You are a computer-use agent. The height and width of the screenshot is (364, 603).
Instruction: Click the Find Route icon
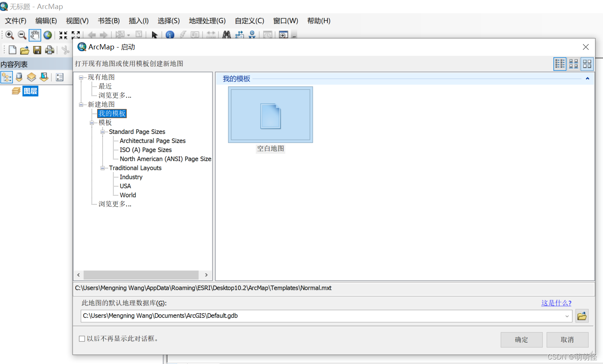[x=239, y=35]
